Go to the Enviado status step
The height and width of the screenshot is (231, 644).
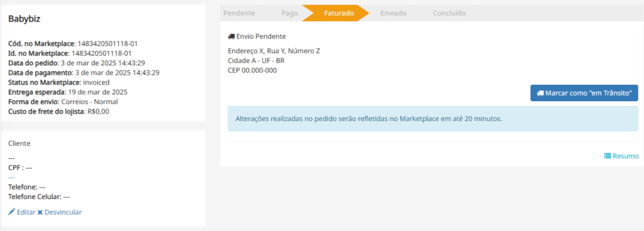tap(394, 13)
